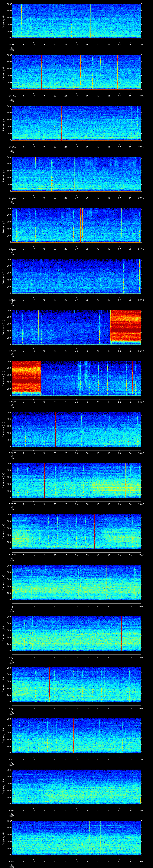Click the 20:00 end time label

141,198
